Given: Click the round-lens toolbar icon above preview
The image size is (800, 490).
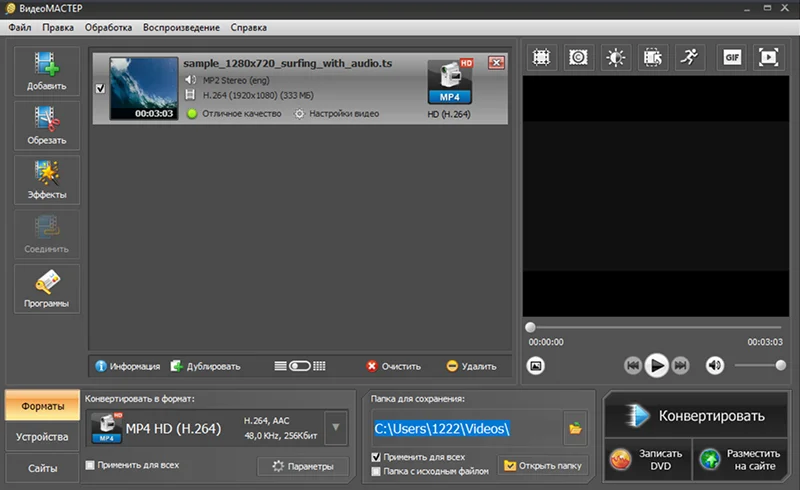Looking at the screenshot, I should coord(578,57).
